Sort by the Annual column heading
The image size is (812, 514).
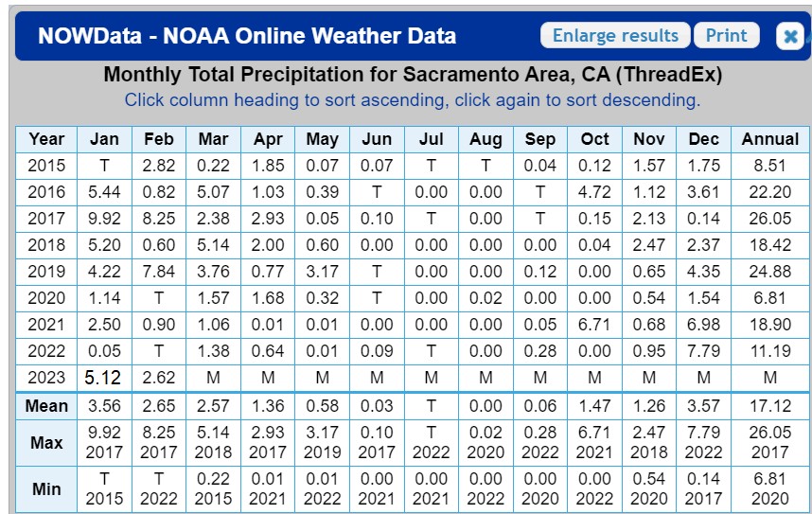(x=770, y=139)
